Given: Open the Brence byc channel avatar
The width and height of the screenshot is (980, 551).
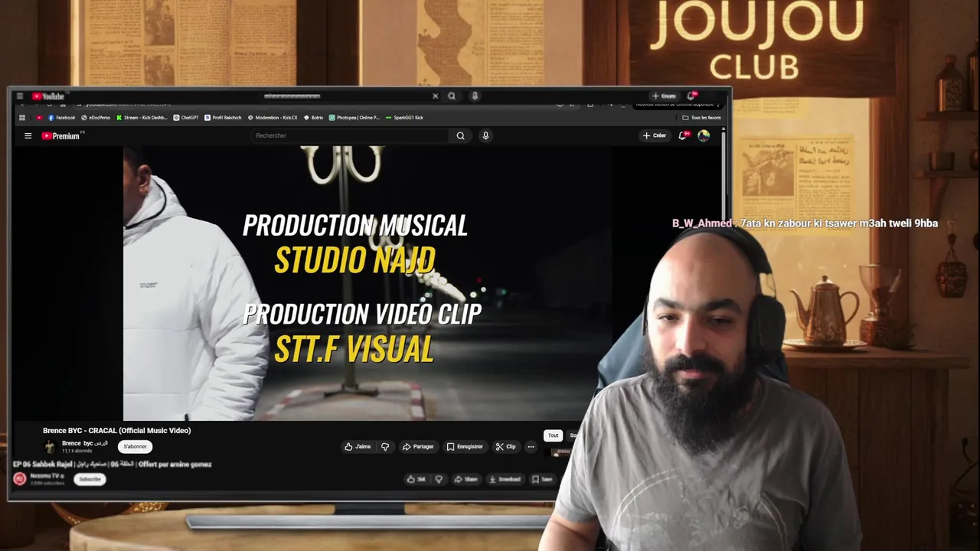Looking at the screenshot, I should pos(50,446).
